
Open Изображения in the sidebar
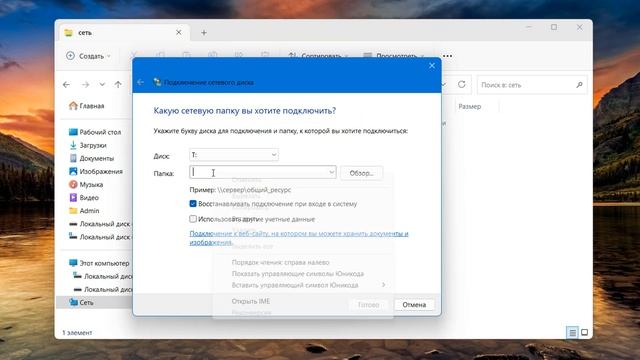click(96, 171)
